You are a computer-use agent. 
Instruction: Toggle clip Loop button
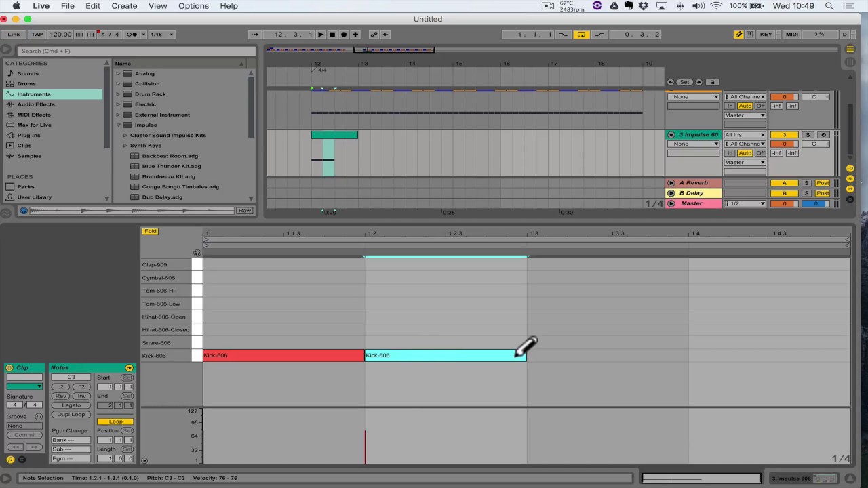click(x=115, y=422)
